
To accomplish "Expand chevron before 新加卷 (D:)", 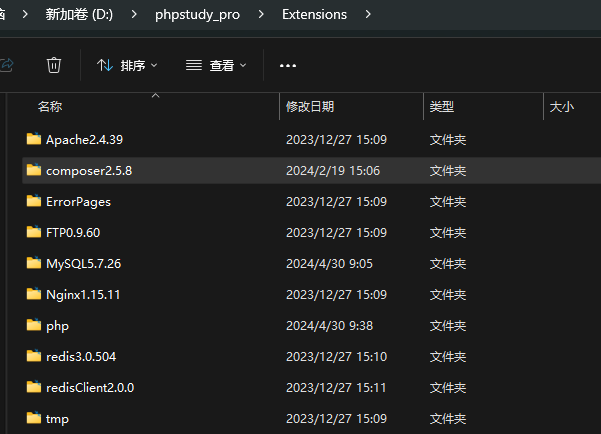I will (25, 15).
